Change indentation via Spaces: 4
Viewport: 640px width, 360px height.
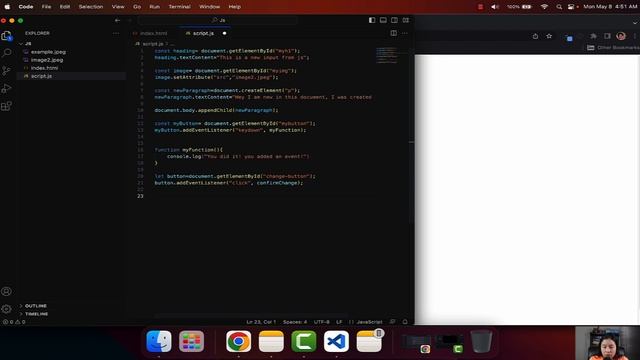point(295,322)
